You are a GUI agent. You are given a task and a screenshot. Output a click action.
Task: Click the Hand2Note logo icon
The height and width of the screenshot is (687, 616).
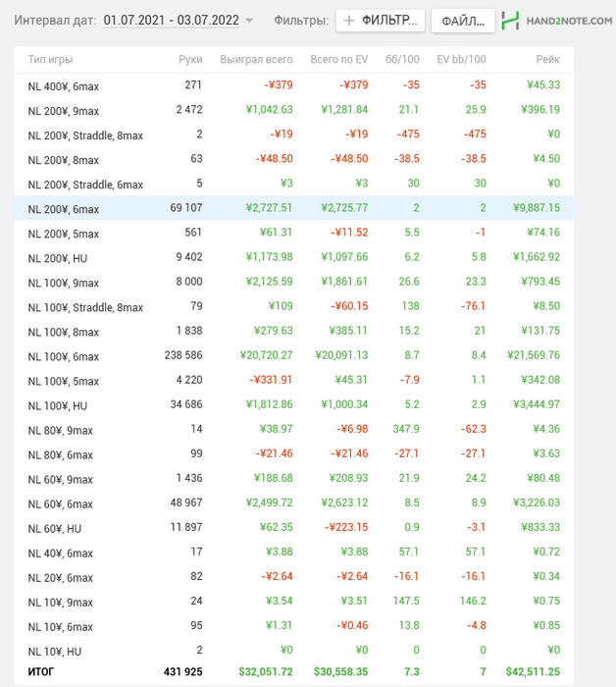pos(510,21)
